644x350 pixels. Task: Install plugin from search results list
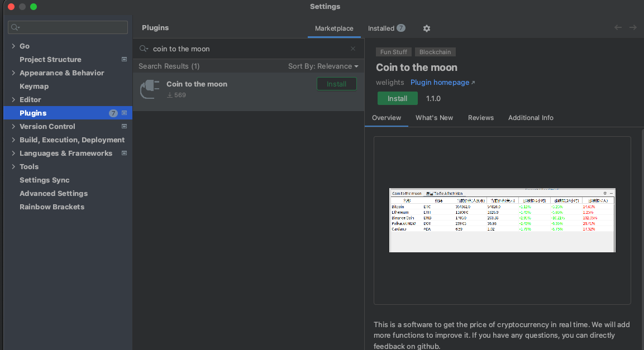click(x=336, y=84)
